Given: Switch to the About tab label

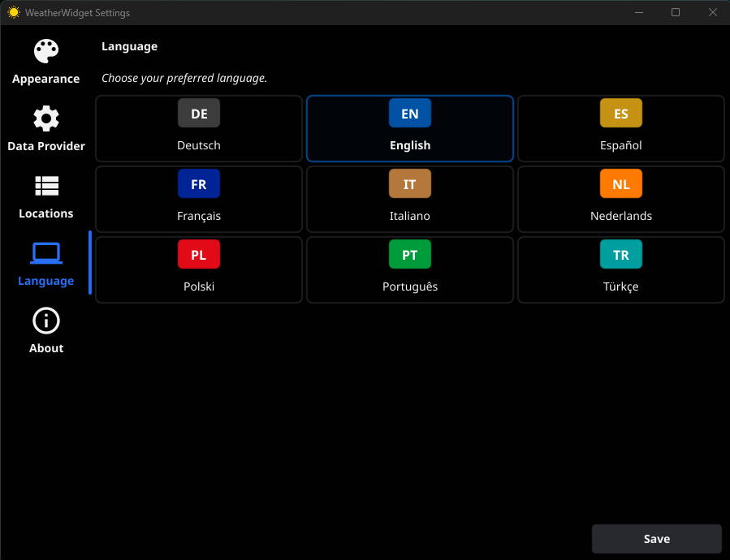Looking at the screenshot, I should [46, 348].
